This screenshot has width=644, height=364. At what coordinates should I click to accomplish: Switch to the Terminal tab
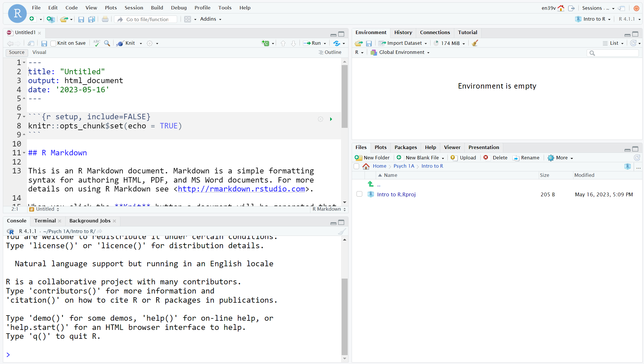pos(45,221)
